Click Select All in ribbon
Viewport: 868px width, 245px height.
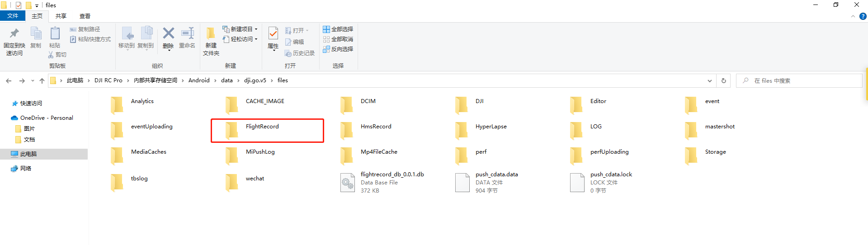338,29
